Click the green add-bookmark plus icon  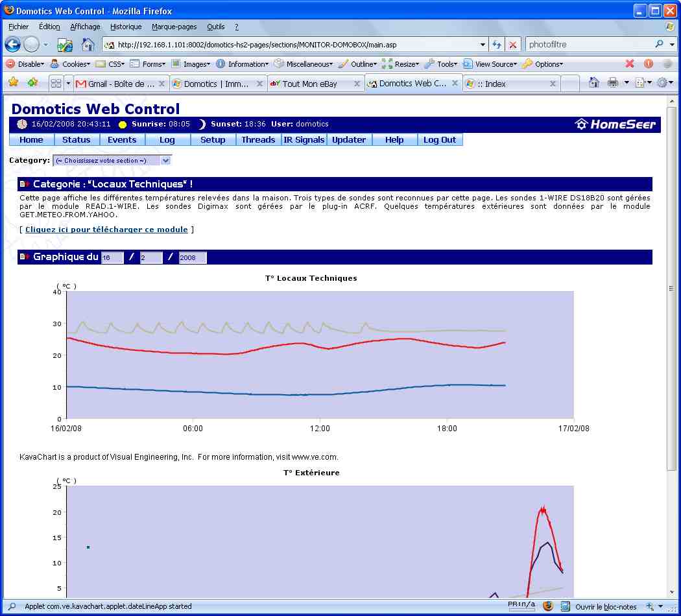pyautogui.click(x=32, y=82)
